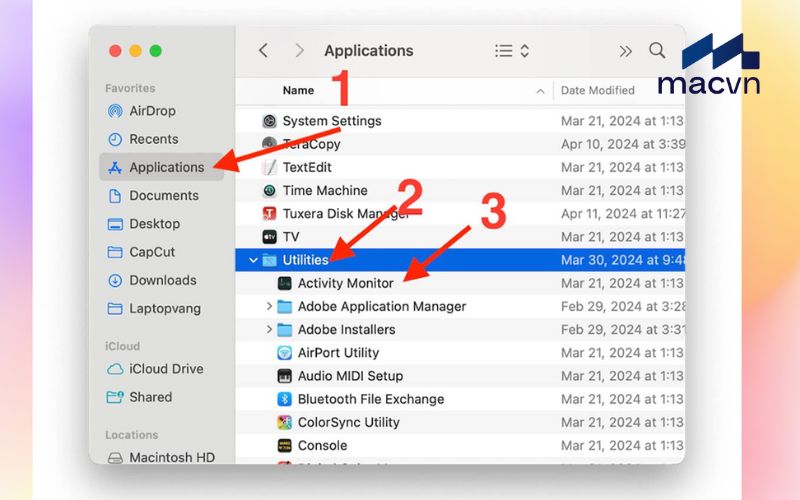Toggle sort direction arrow in Name column

(x=540, y=91)
